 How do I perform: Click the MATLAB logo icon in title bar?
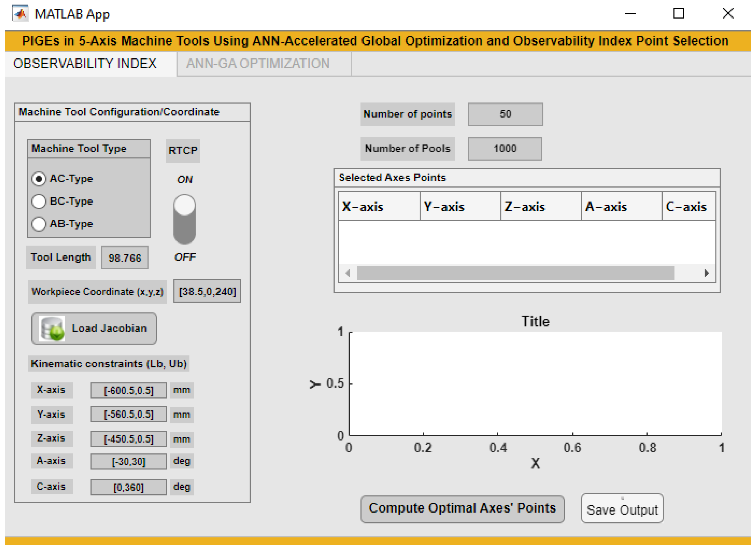point(20,14)
